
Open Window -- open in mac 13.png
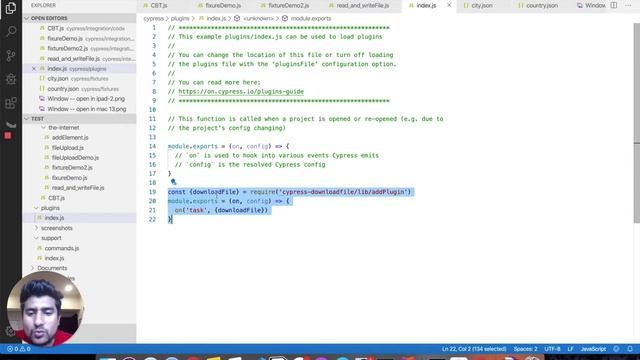point(80,109)
